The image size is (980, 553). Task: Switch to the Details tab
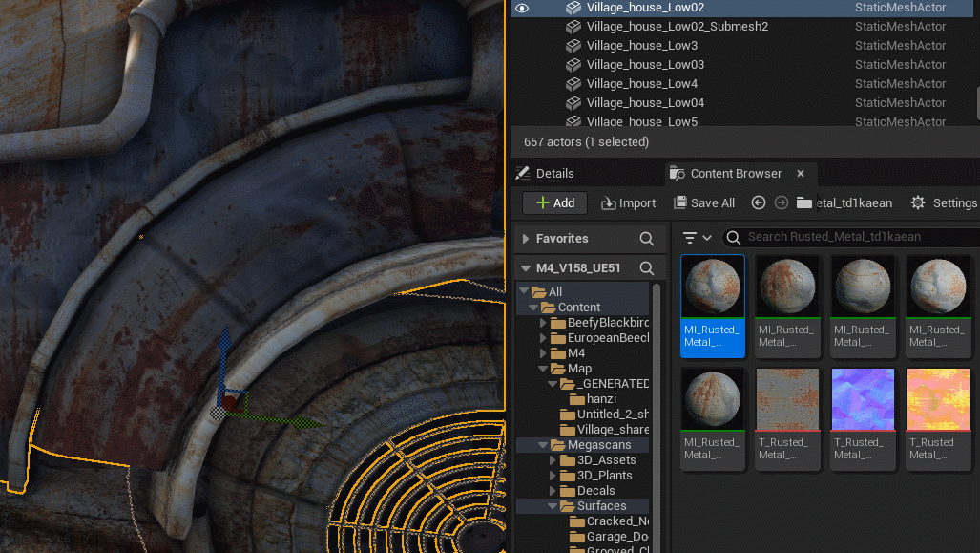pyautogui.click(x=554, y=173)
